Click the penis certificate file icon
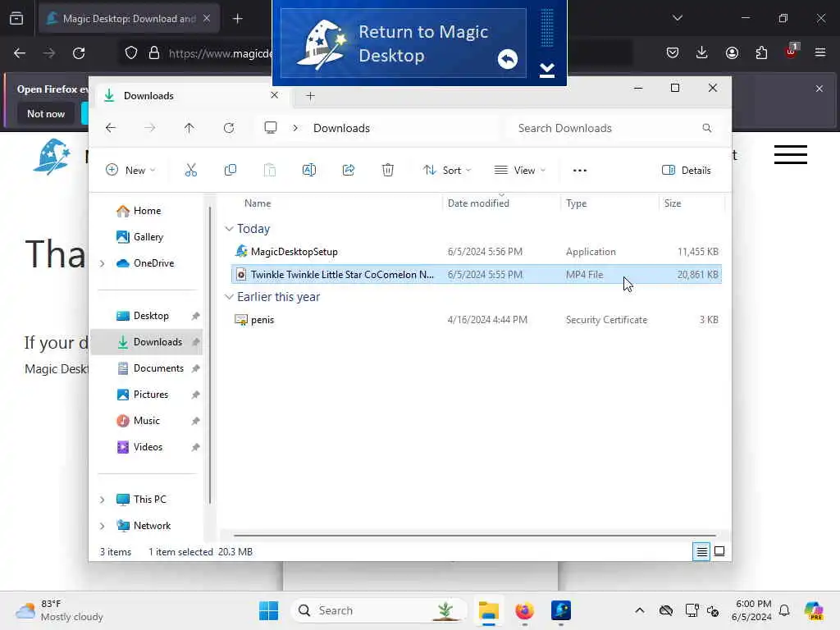Viewport: 840px width, 630px height. pyautogui.click(x=241, y=320)
